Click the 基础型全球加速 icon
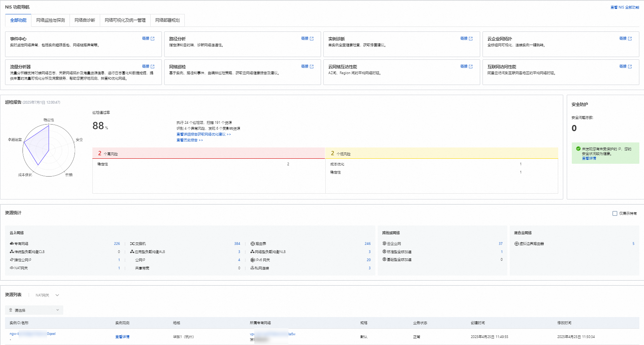The height and width of the screenshot is (345, 644). tap(384, 260)
